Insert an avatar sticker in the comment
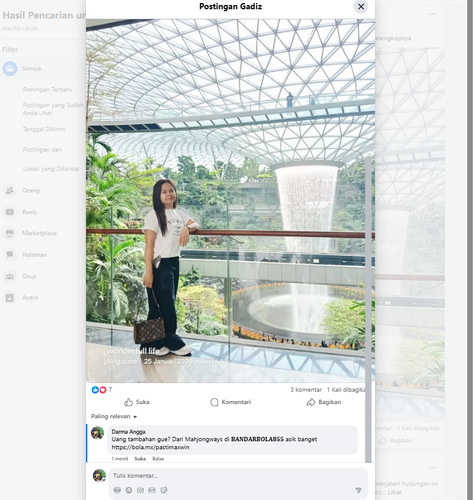 tap(117, 490)
